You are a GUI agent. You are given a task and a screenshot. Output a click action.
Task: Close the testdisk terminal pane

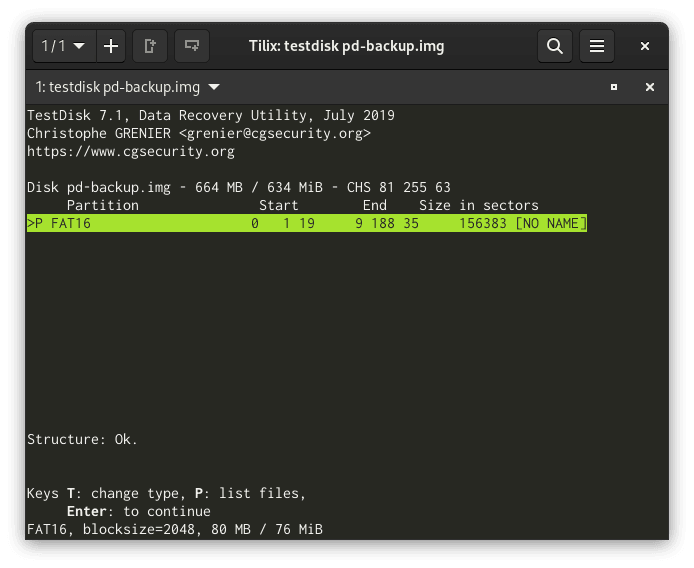pos(649,87)
